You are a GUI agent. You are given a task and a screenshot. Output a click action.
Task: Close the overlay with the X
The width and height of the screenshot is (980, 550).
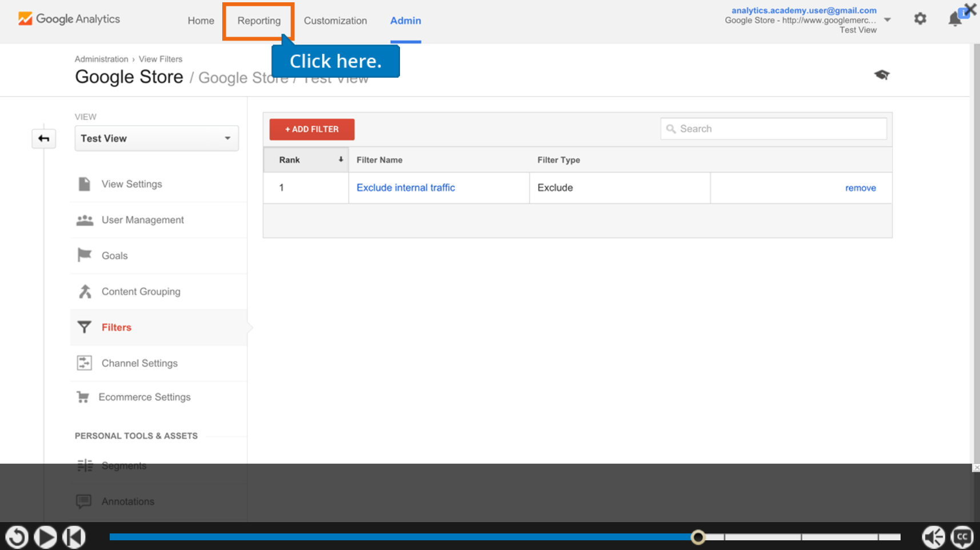(970, 10)
